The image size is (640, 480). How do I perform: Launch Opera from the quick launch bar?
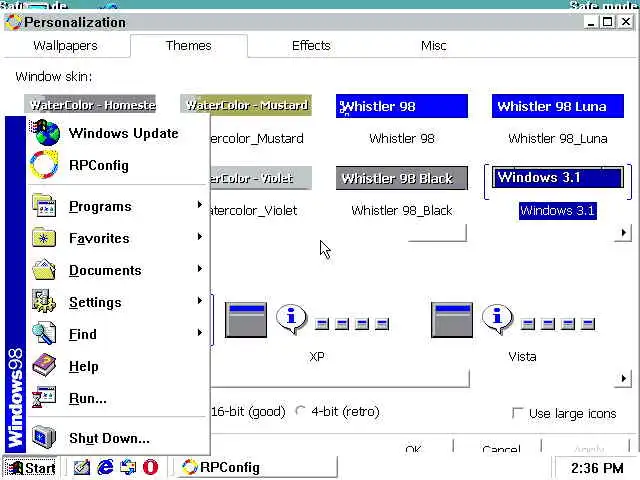tap(150, 467)
